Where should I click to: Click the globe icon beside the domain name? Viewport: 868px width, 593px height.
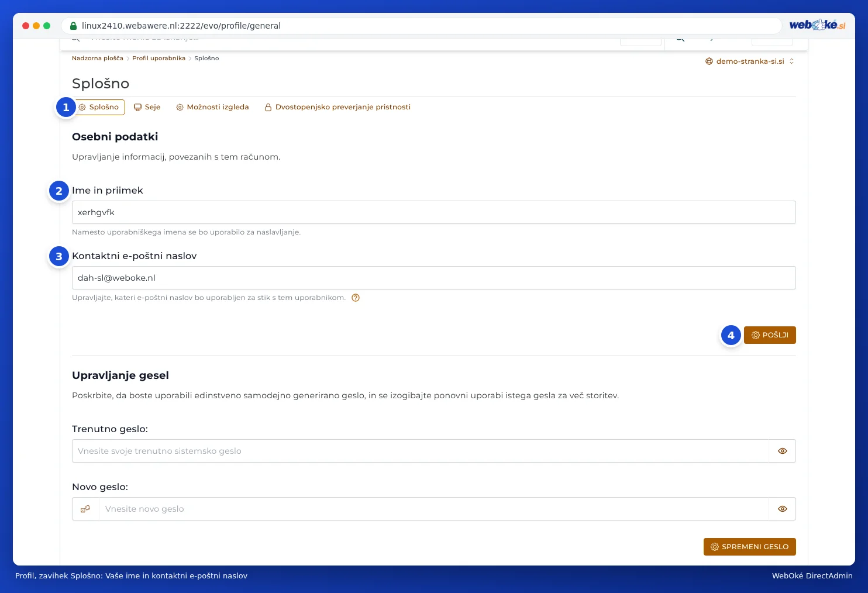coord(709,61)
